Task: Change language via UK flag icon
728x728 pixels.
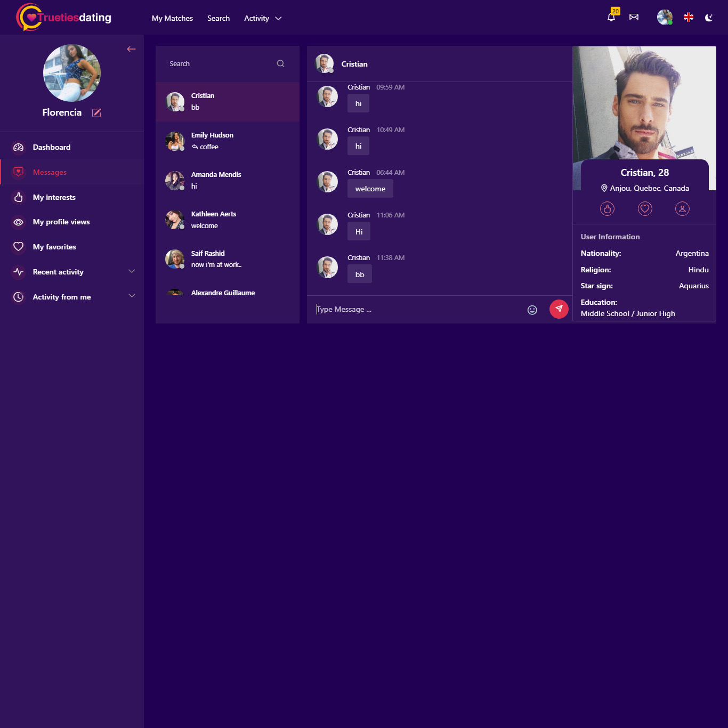Action: pyautogui.click(x=689, y=17)
